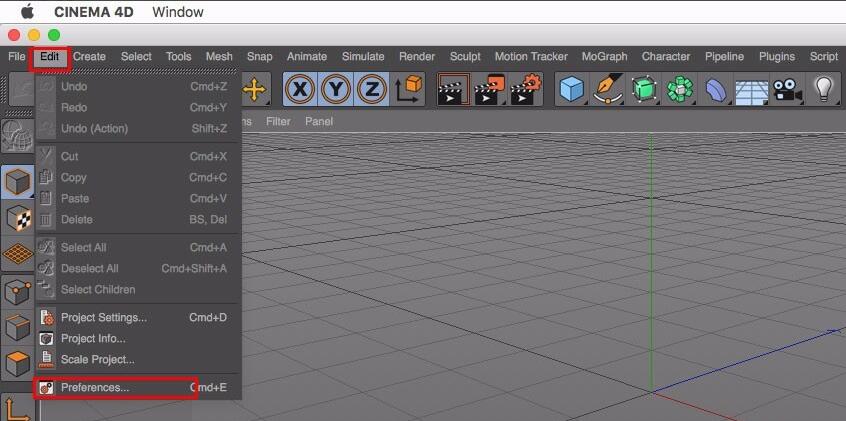The width and height of the screenshot is (846, 421).
Task: Switch to Polygons mode icon
Action: tap(17, 364)
